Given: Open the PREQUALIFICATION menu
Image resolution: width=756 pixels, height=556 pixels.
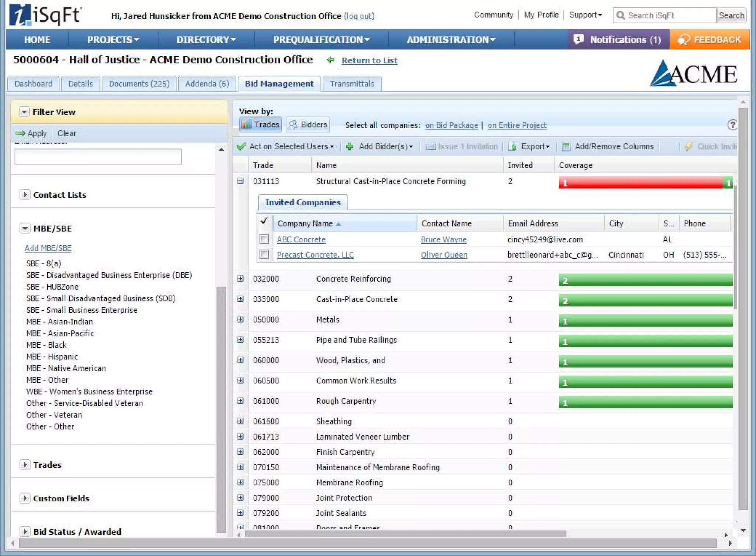Looking at the screenshot, I should (x=321, y=40).
